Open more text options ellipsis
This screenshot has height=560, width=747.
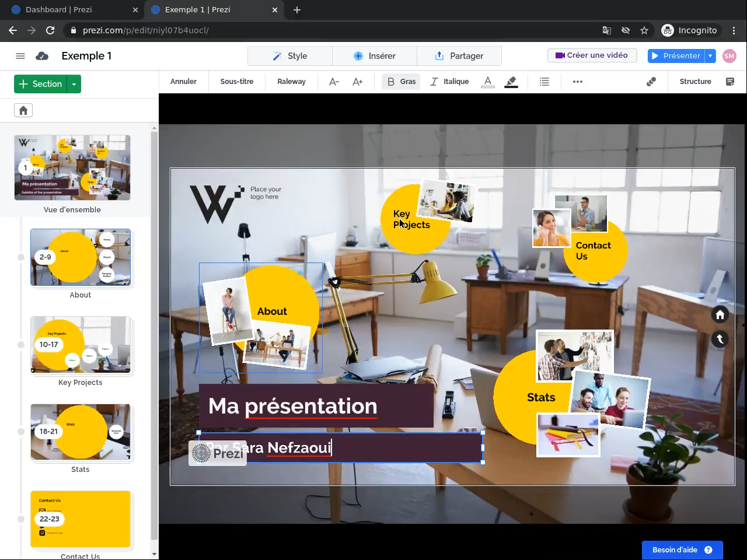tap(578, 82)
